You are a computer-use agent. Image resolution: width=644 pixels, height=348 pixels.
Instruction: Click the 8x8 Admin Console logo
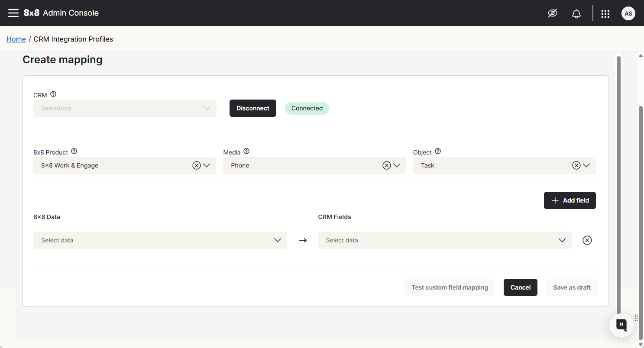point(61,13)
